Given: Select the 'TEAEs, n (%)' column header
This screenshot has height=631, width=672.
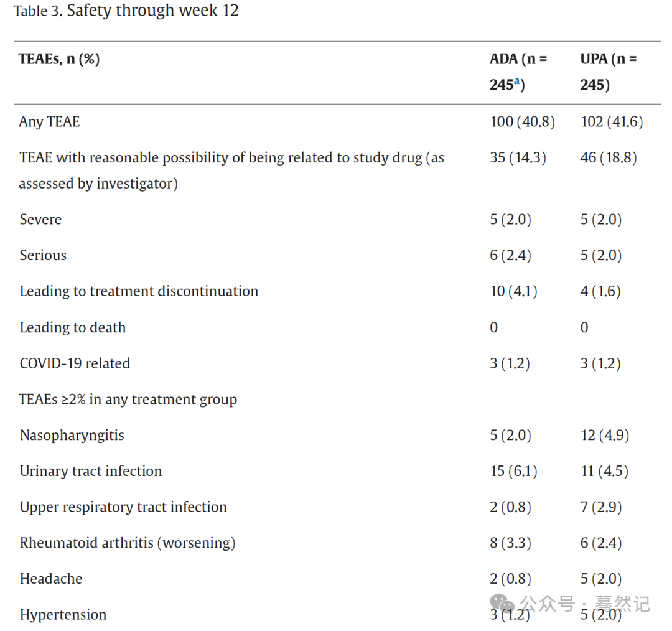Looking at the screenshot, I should 59,58.
